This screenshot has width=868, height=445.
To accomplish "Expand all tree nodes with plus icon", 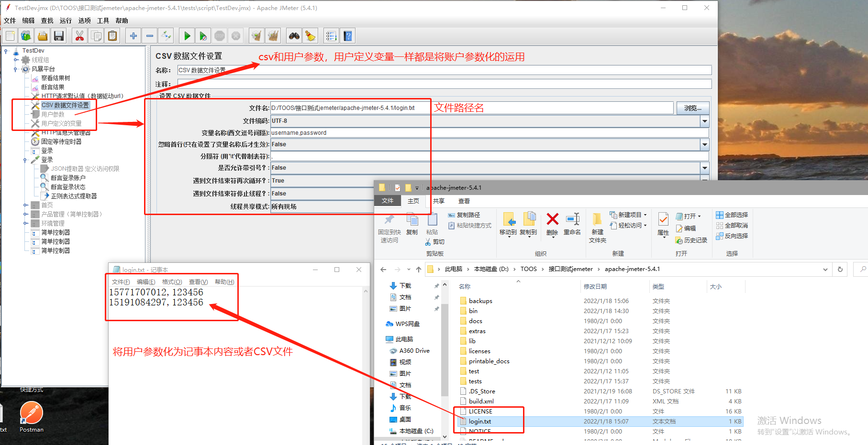I will point(134,36).
